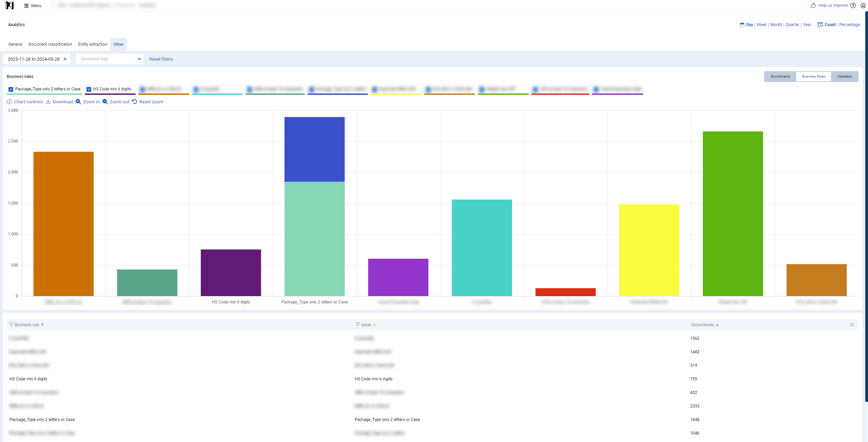Image resolution: width=868 pixels, height=442 pixels.
Task: Click the chat icon beside Count
Action: point(820,25)
